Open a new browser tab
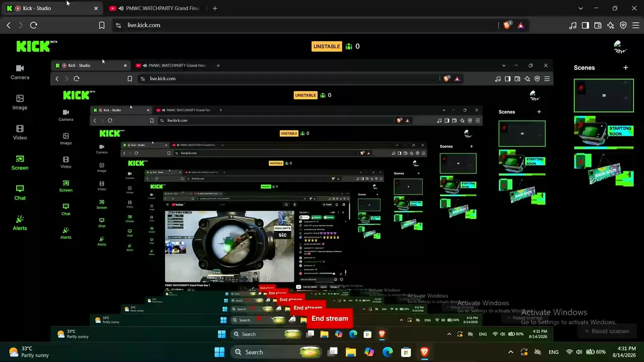Image resolution: width=644 pixels, height=362 pixels. tap(215, 8)
